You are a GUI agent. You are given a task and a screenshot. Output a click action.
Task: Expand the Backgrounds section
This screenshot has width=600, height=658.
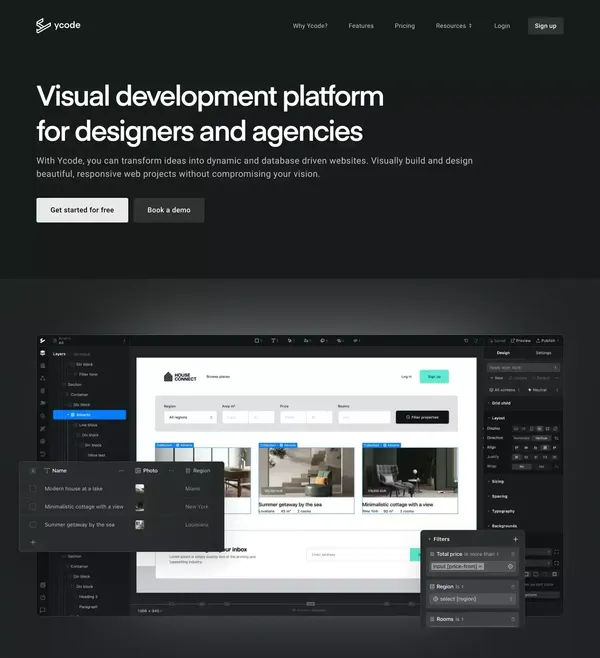click(x=503, y=526)
